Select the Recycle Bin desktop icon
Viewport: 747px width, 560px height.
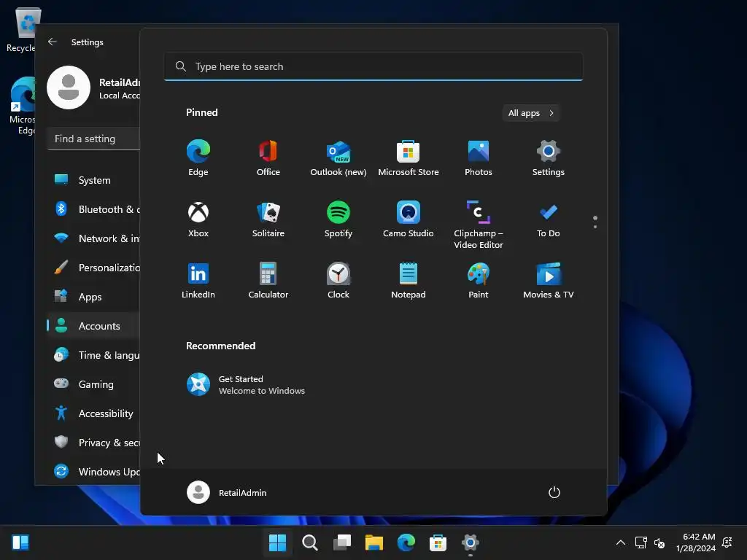(21, 30)
